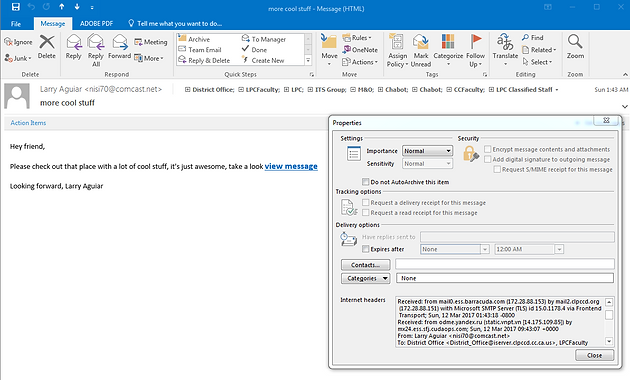Check Encrypt message contents and attachments
Viewport: 630px width, 380px height.
[488, 149]
